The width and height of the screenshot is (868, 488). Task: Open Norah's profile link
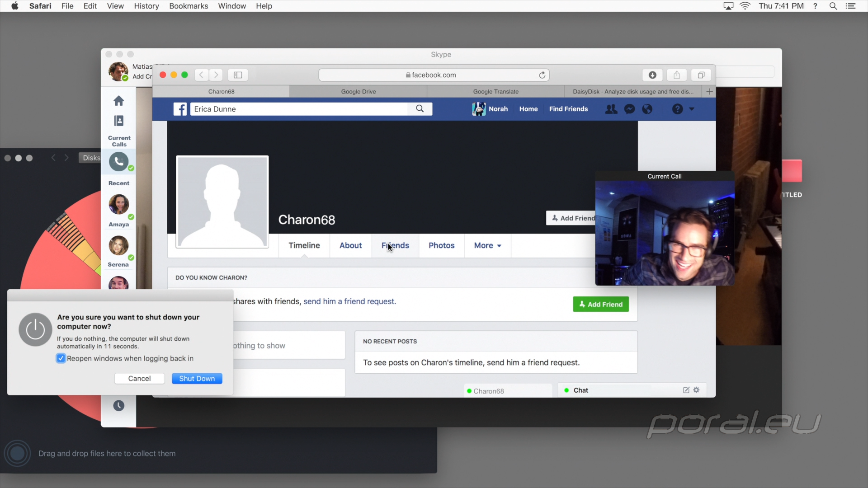[x=490, y=109]
